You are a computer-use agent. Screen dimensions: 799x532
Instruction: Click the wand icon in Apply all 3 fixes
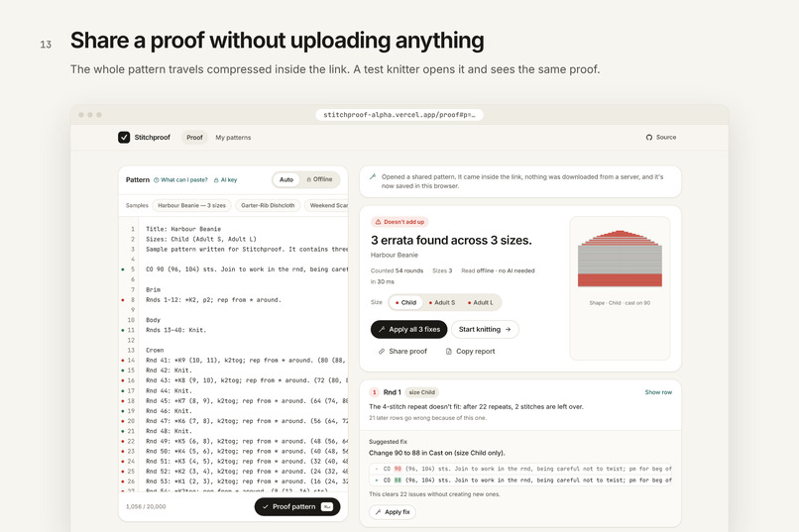(x=382, y=329)
